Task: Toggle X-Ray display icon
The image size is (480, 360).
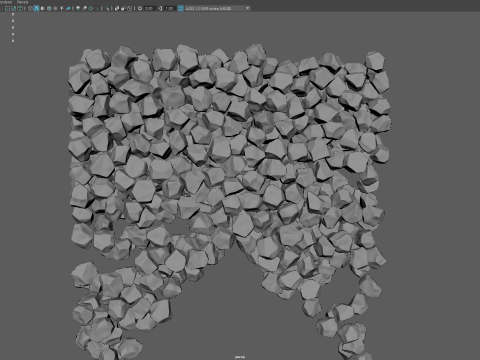Action: (x=117, y=8)
